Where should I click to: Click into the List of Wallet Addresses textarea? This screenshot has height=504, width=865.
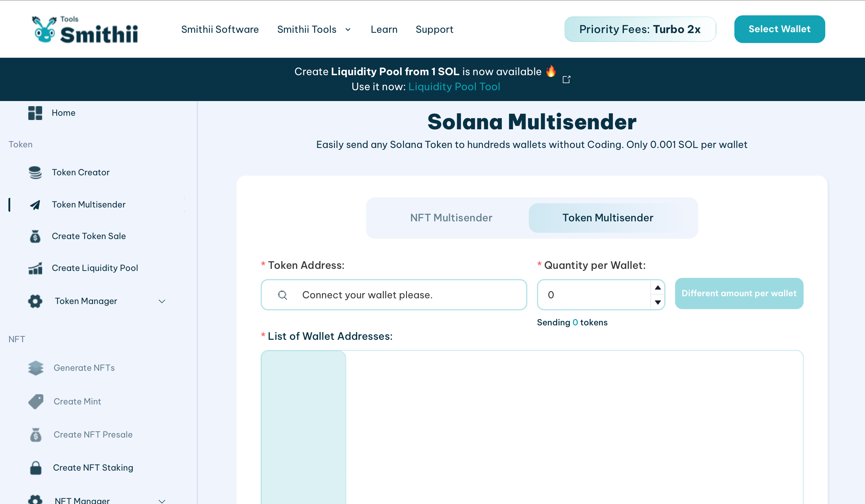tap(532, 427)
